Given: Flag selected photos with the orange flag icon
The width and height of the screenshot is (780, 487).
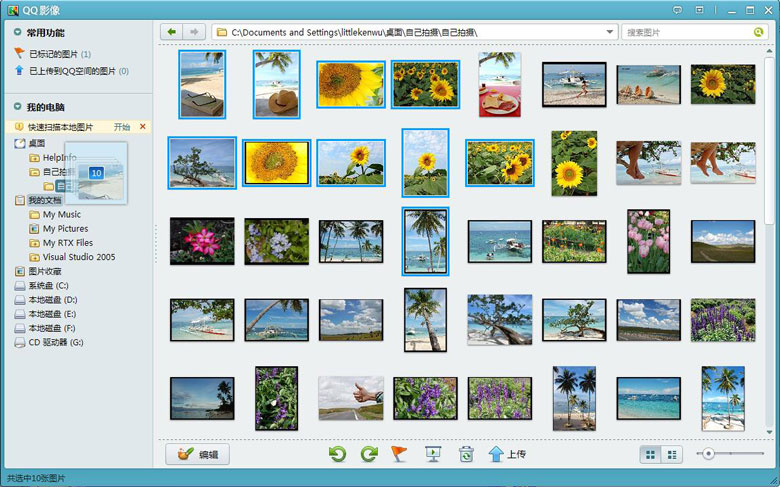Looking at the screenshot, I should click(399, 454).
